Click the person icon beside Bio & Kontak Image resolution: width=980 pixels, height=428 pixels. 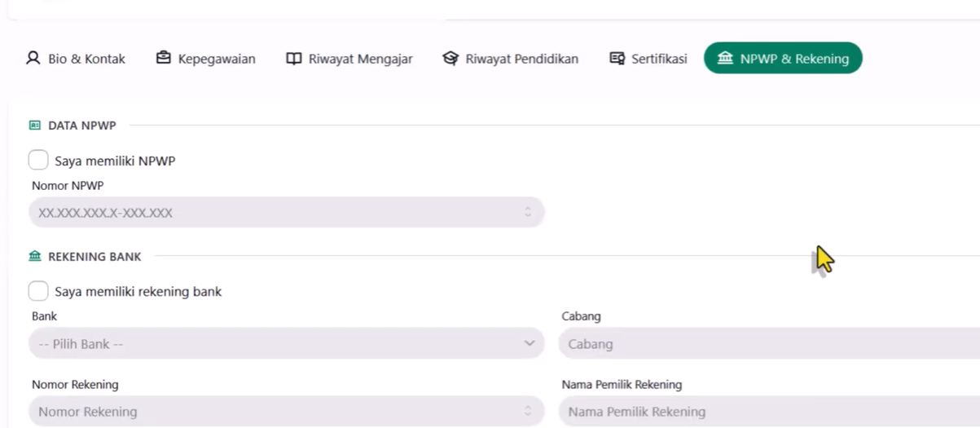(33, 59)
